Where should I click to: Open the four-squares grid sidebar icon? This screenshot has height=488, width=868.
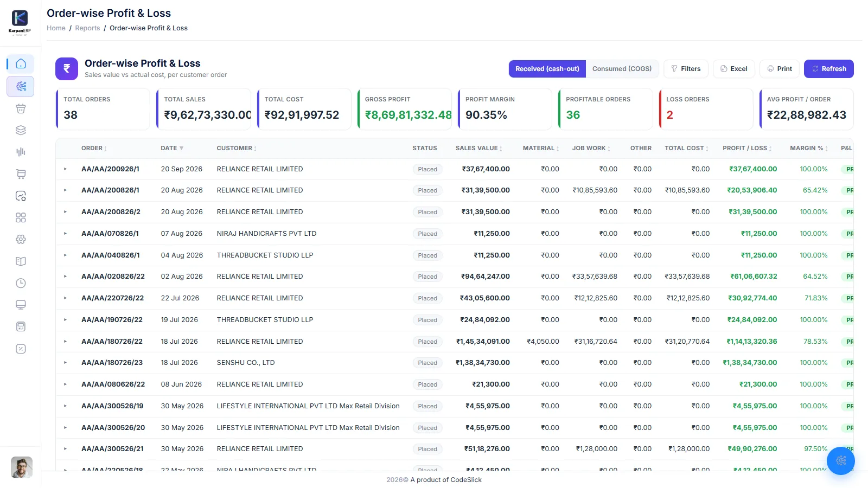(x=21, y=217)
